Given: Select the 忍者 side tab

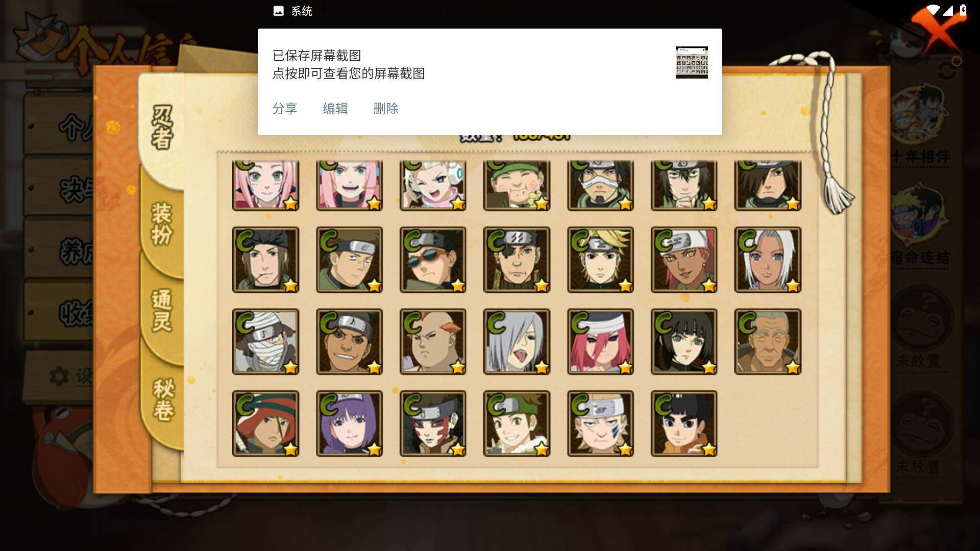Looking at the screenshot, I should pyautogui.click(x=162, y=128).
